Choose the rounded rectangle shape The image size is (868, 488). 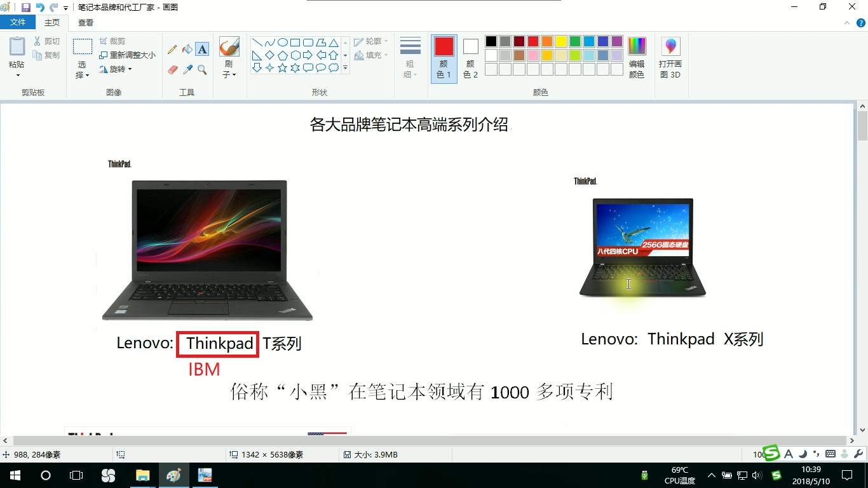click(x=308, y=43)
